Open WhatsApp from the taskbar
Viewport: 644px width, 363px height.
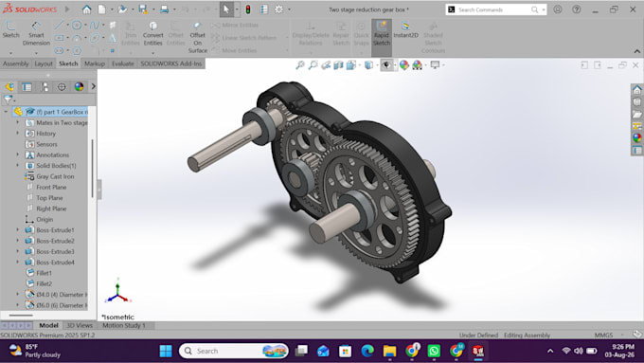(434, 351)
